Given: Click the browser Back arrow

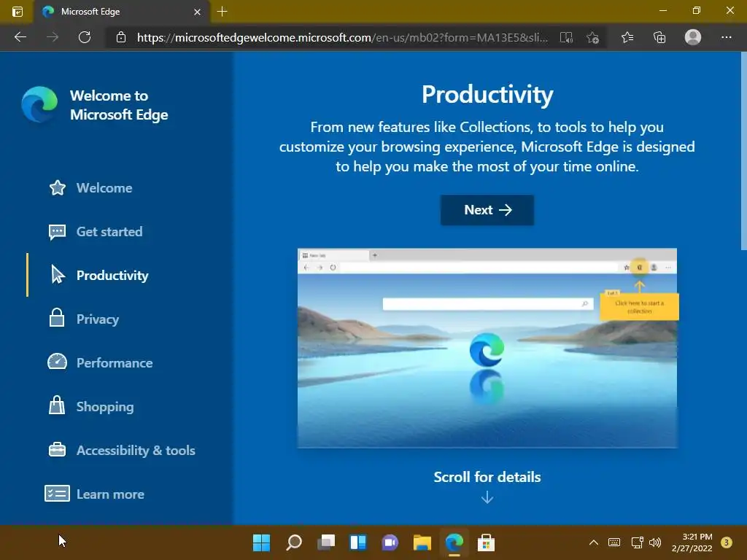Looking at the screenshot, I should (20, 37).
